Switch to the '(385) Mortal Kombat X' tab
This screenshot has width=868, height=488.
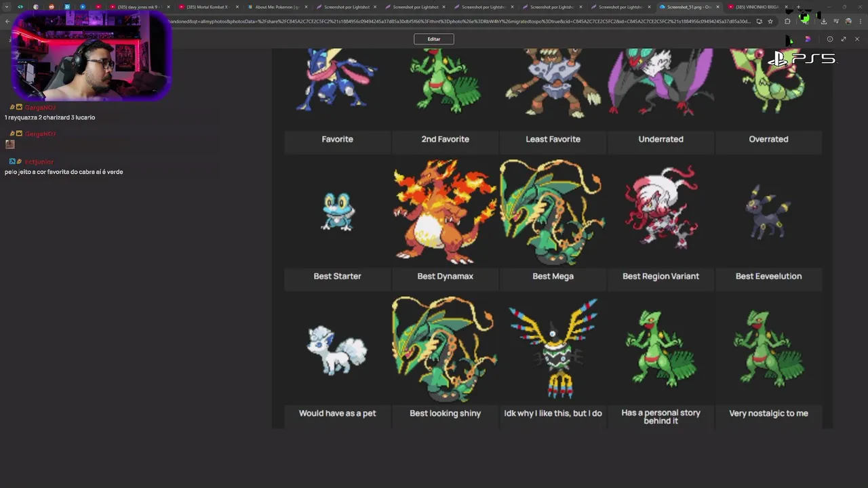pos(207,7)
